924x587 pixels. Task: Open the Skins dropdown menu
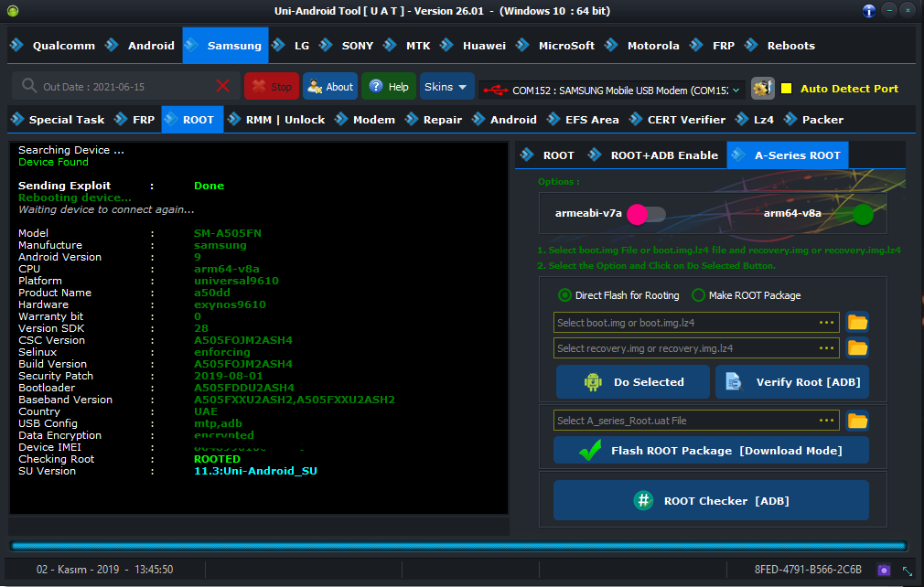pos(446,87)
